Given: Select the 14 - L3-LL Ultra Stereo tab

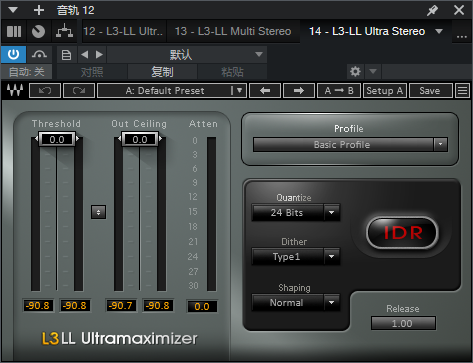Looking at the screenshot, I should (x=367, y=31).
